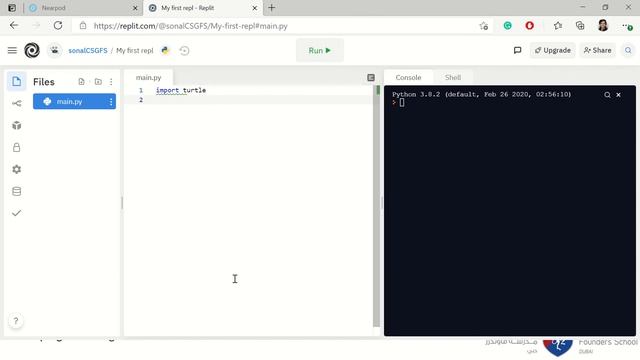The height and width of the screenshot is (360, 640).
Task: Click the editor vertical scrollbar
Action: tap(376, 206)
